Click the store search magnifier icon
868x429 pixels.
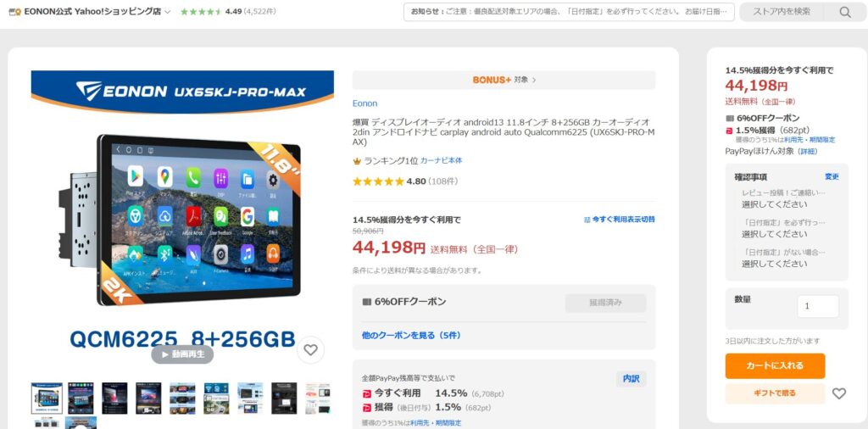[845, 12]
